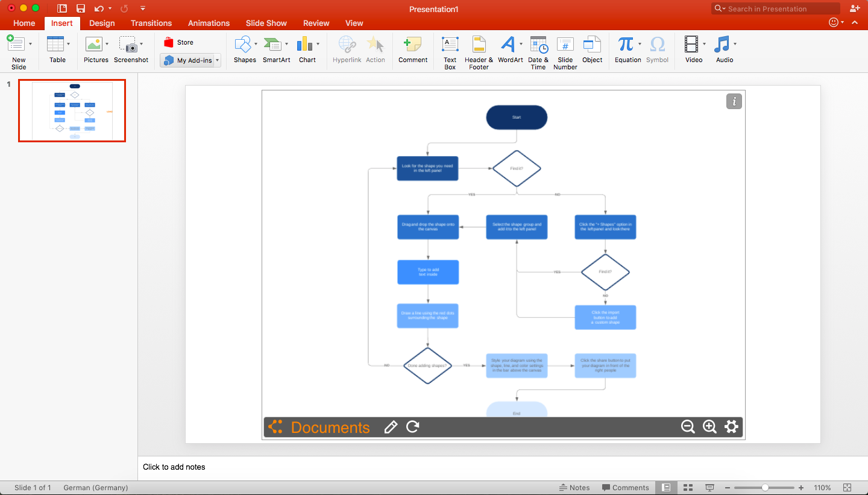Refresh the diagram with the reload icon

click(x=413, y=427)
